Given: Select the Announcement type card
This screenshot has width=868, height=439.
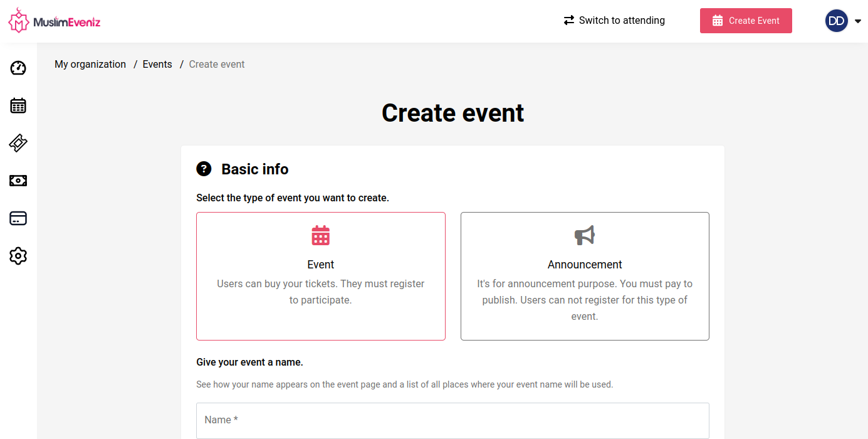Looking at the screenshot, I should (x=584, y=276).
